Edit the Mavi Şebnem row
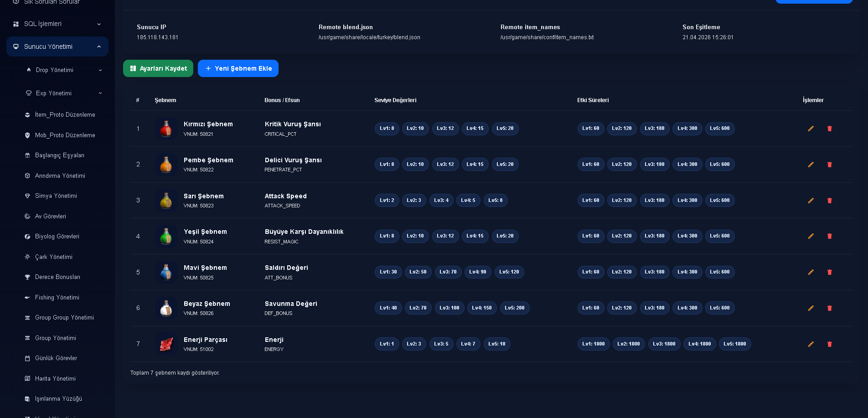Image resolution: width=868 pixels, height=418 pixels. point(811,272)
